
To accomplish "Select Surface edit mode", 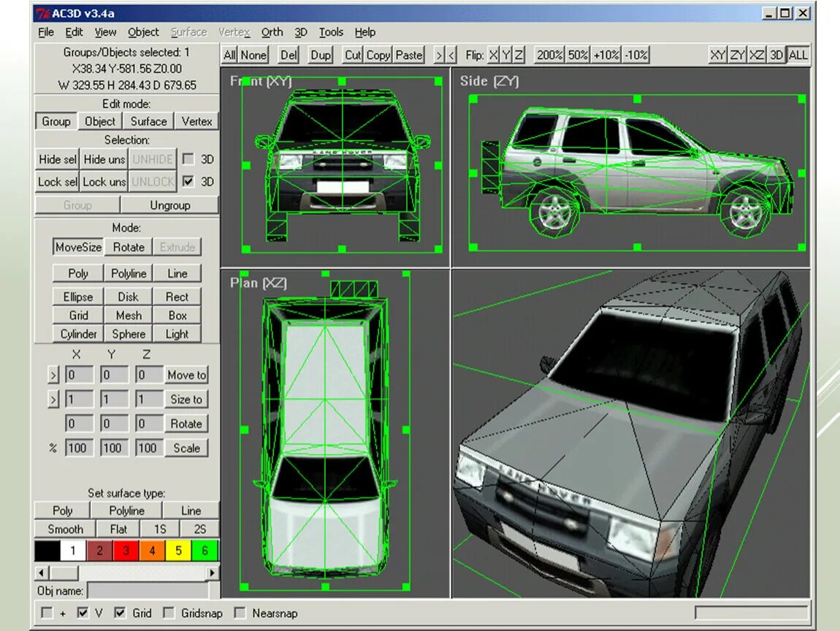I will tap(148, 121).
